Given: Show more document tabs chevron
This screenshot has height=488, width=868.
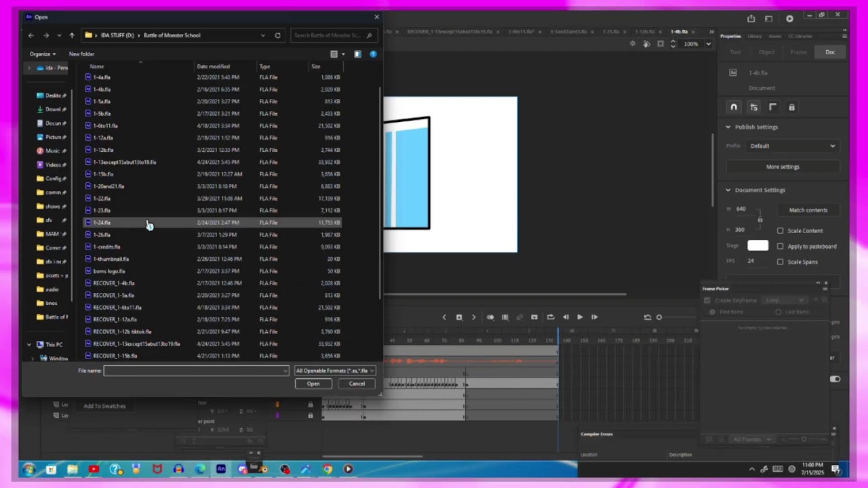Looking at the screenshot, I should pyautogui.click(x=711, y=32).
